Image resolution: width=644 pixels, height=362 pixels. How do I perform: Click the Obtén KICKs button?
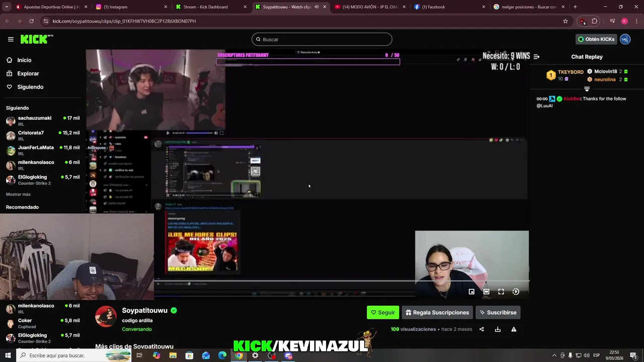click(596, 39)
